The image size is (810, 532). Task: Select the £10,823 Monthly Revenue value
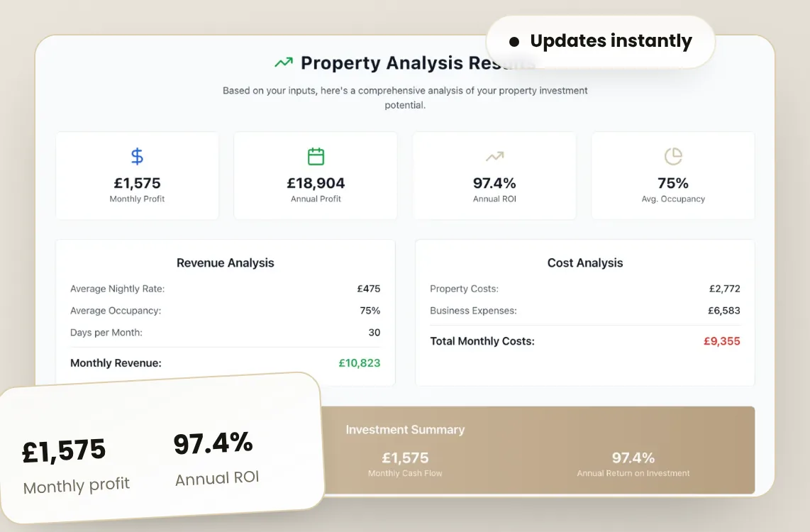click(359, 362)
